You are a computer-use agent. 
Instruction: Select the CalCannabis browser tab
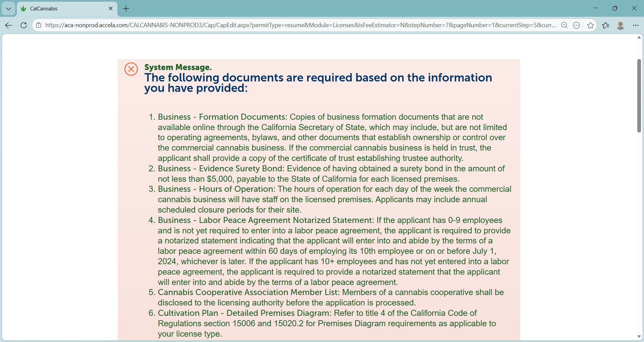[x=67, y=9]
